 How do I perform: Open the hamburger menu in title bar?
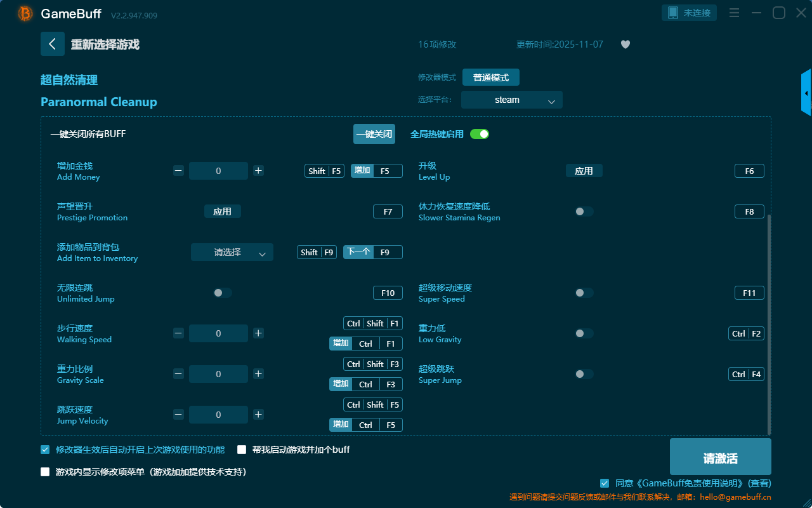coord(734,13)
